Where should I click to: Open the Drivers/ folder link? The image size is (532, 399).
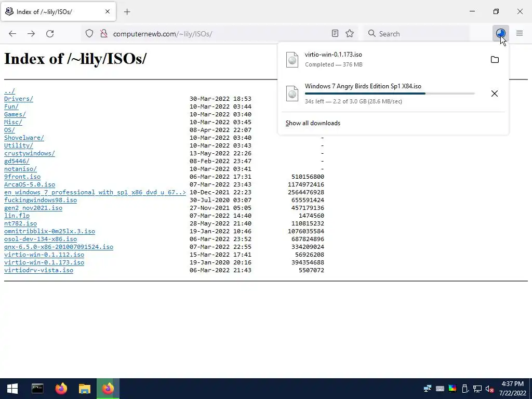(19, 99)
